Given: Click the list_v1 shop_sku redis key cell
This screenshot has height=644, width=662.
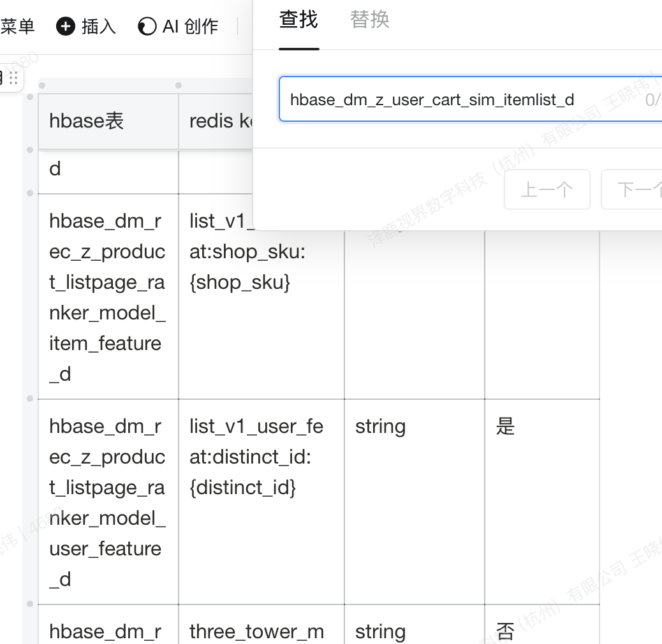Looking at the screenshot, I should [x=261, y=296].
